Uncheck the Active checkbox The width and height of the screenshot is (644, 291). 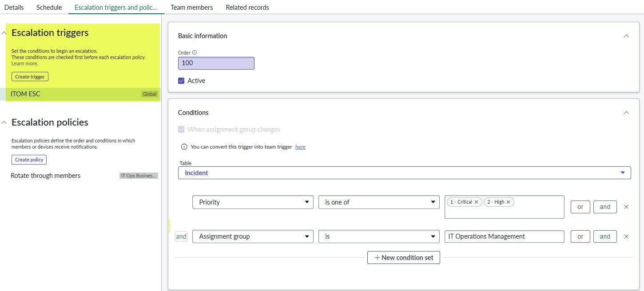tap(181, 81)
